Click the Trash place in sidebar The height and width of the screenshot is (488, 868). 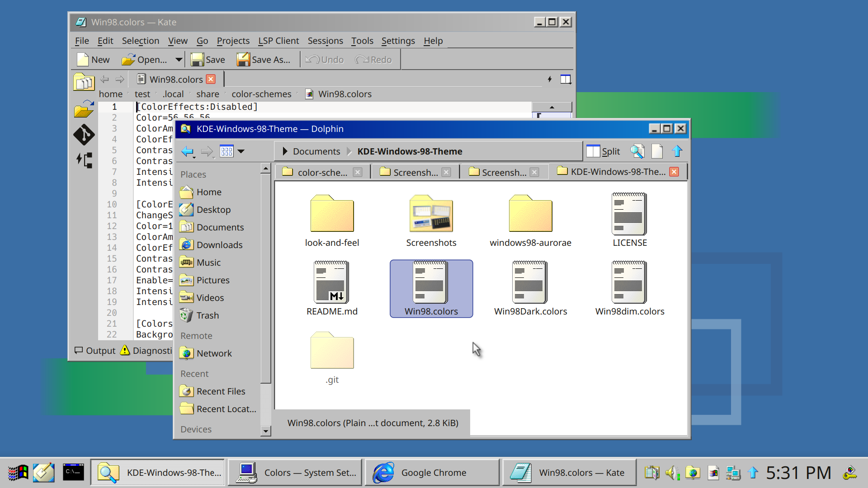click(207, 315)
